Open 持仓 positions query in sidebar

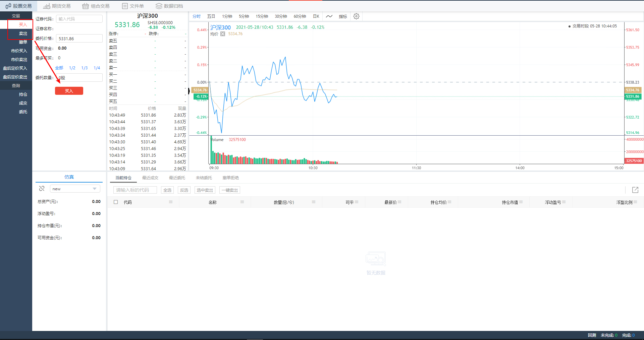coord(23,94)
